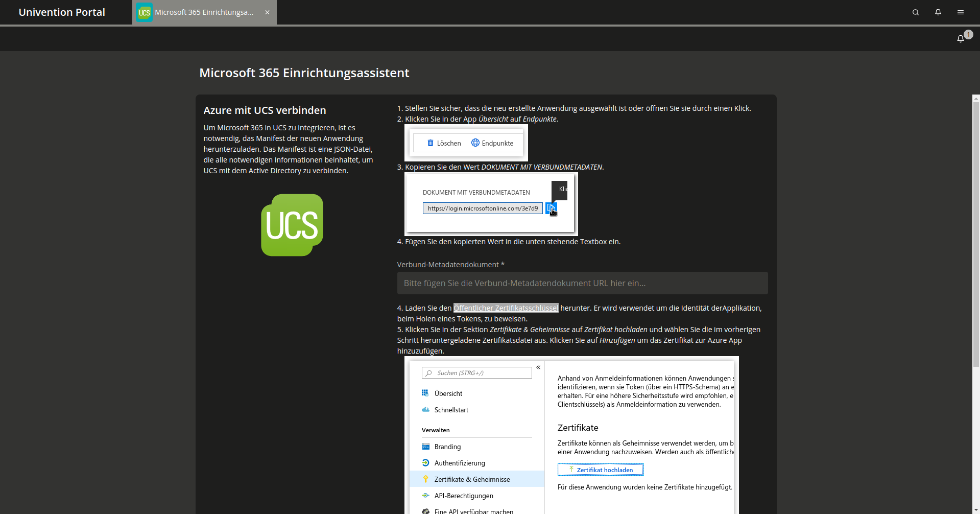980x514 pixels.
Task: Download the Öffentlicher Zertifikatsschlüssel link
Action: pyautogui.click(x=506, y=308)
